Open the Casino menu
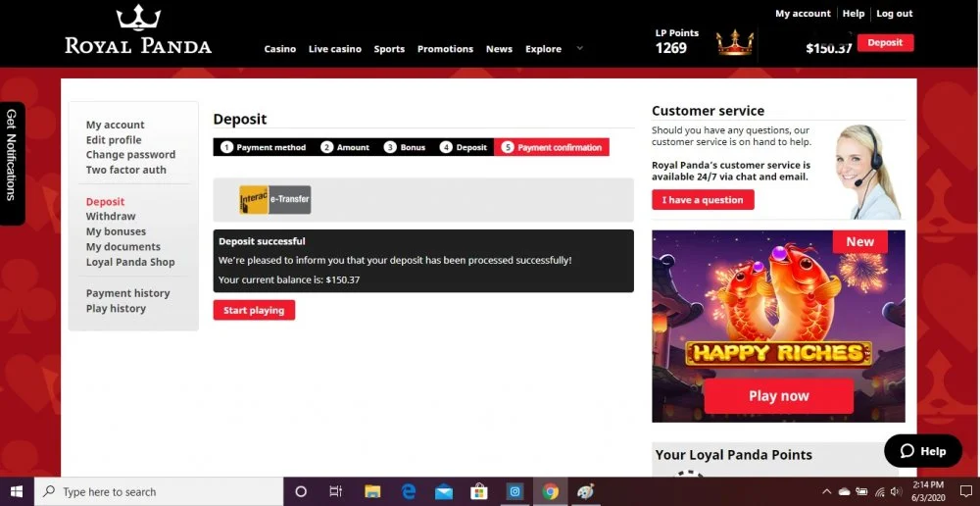Screen dimensions: 980x506 point(280,49)
